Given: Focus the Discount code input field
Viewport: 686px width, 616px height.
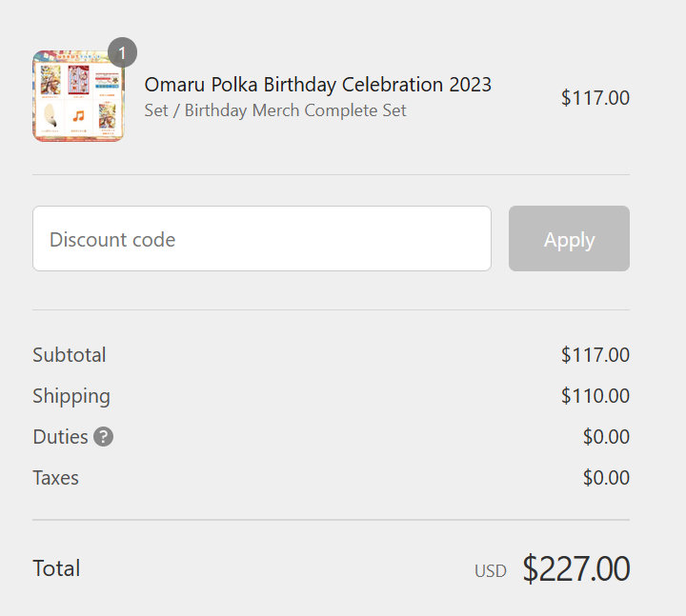Looking at the screenshot, I should click(x=262, y=239).
